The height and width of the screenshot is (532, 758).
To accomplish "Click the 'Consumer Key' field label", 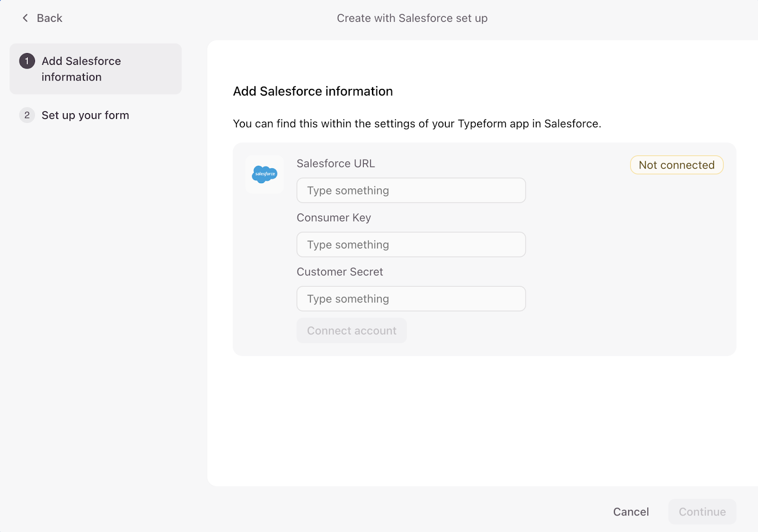I will click(x=334, y=218).
